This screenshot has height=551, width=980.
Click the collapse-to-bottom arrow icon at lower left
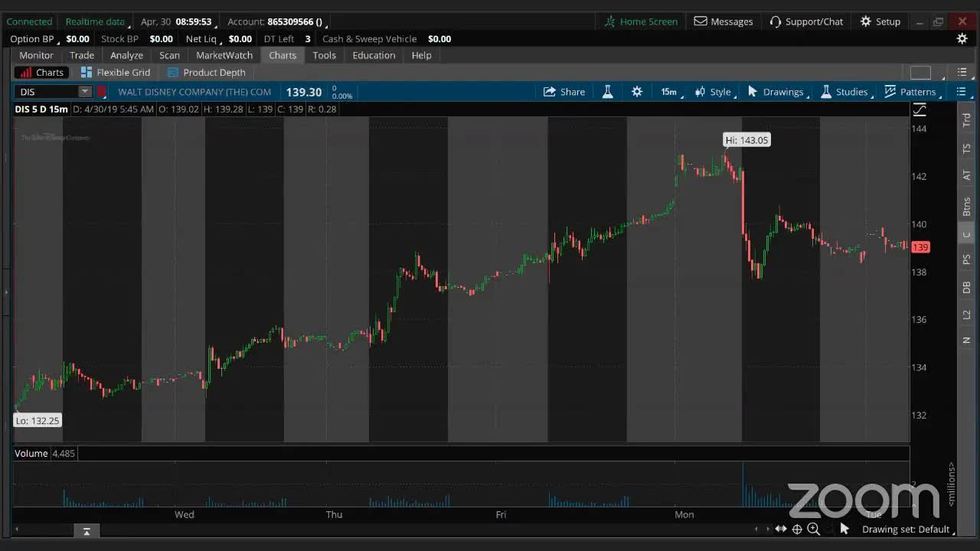(x=87, y=531)
